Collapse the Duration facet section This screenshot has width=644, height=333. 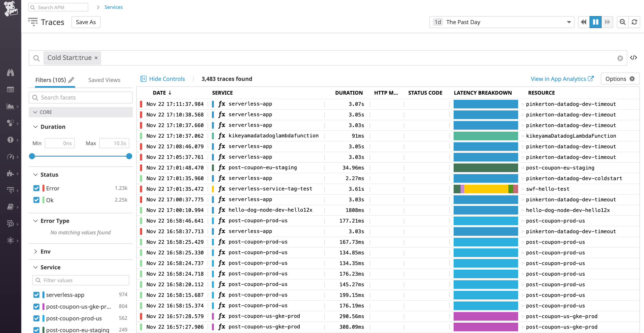pos(36,126)
